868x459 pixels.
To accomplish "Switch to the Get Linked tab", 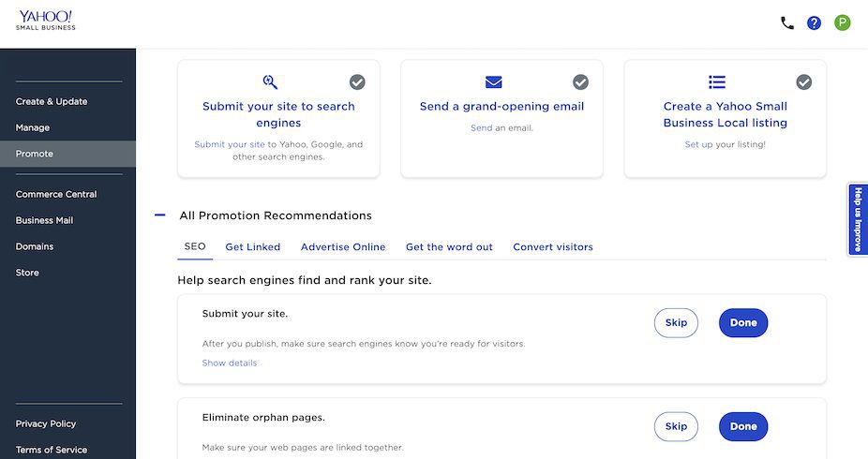I will pos(253,247).
